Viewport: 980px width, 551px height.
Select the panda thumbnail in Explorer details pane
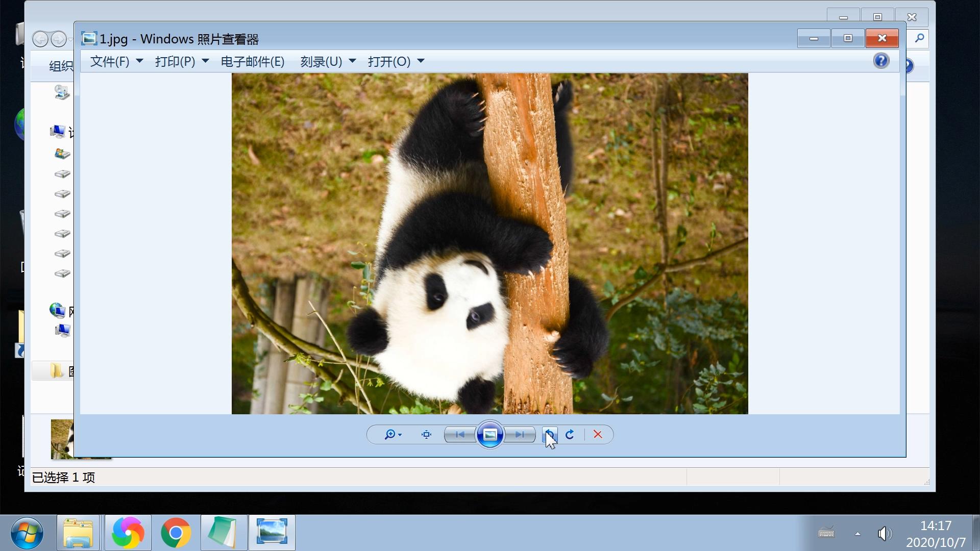[x=62, y=438]
